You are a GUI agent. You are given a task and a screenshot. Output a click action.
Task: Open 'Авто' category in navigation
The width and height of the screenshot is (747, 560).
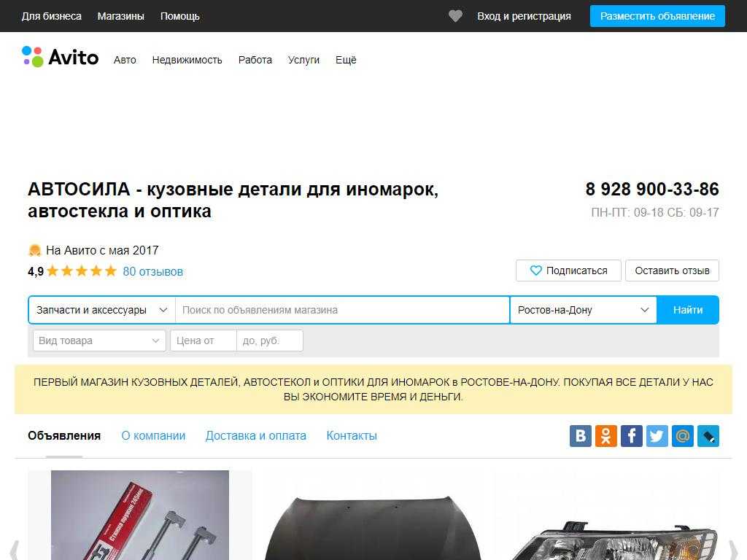[x=125, y=60]
